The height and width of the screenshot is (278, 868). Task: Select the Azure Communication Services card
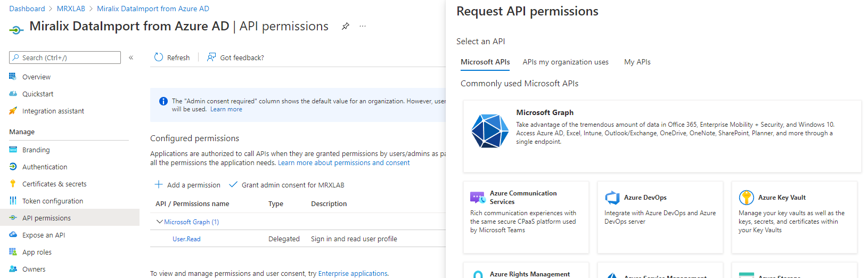[526, 217]
